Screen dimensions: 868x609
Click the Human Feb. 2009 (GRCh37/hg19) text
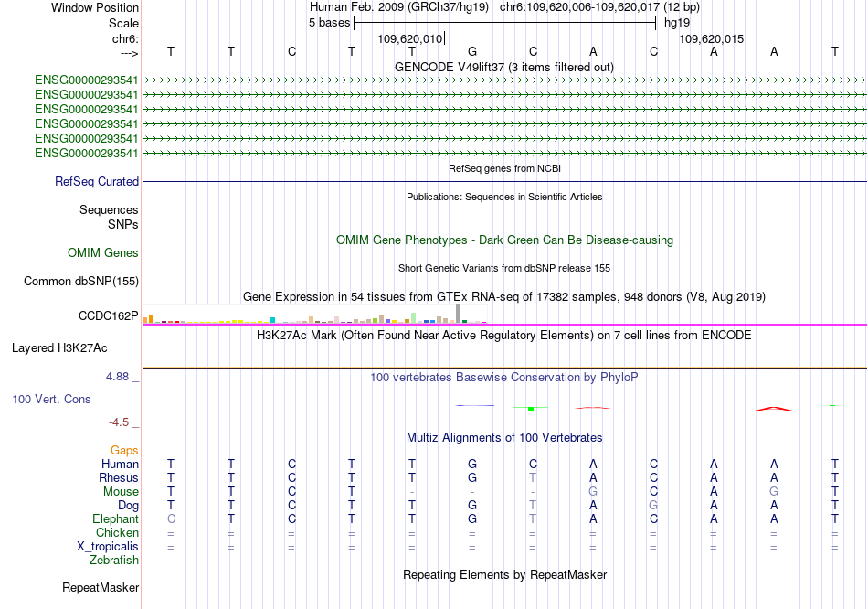(x=399, y=7)
